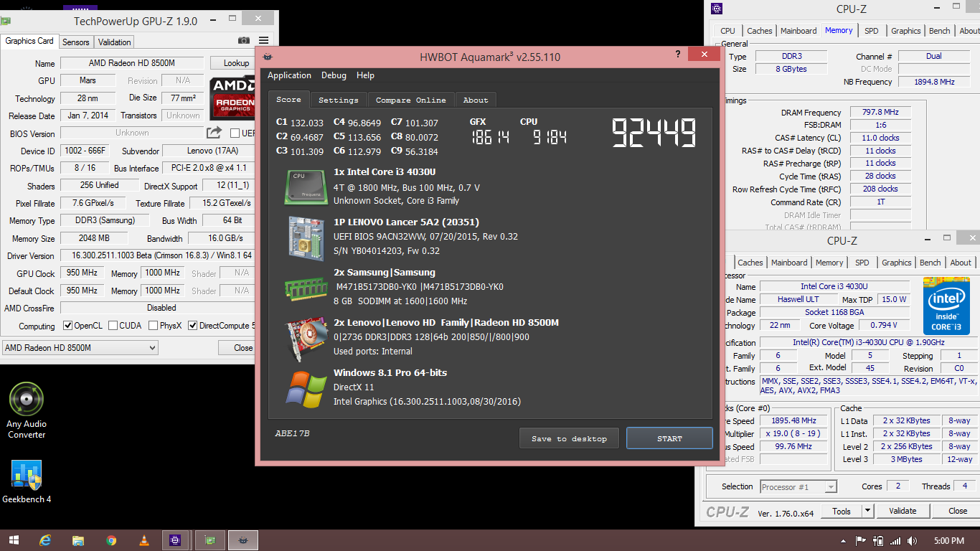The height and width of the screenshot is (551, 980).
Task: Switch to the Sensors tab in GPU-Z
Action: point(76,42)
